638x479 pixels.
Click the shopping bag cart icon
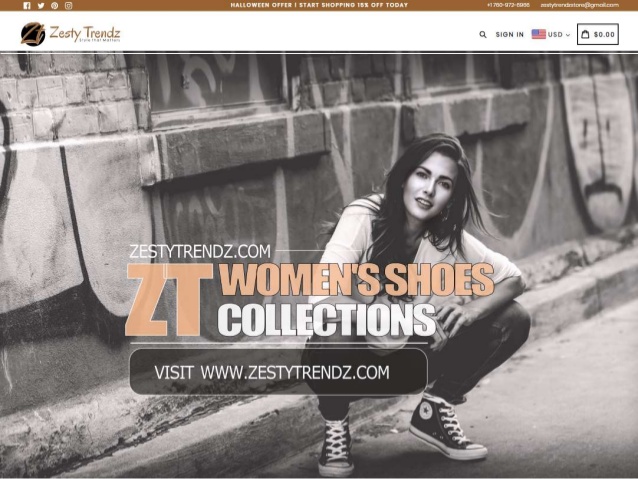(585, 34)
